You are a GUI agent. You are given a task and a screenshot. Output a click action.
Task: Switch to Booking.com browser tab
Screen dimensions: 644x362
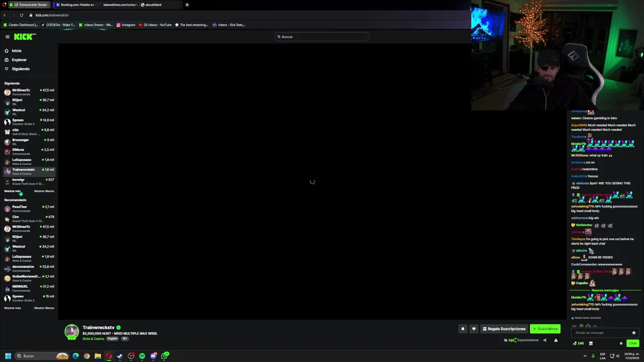(74, 5)
